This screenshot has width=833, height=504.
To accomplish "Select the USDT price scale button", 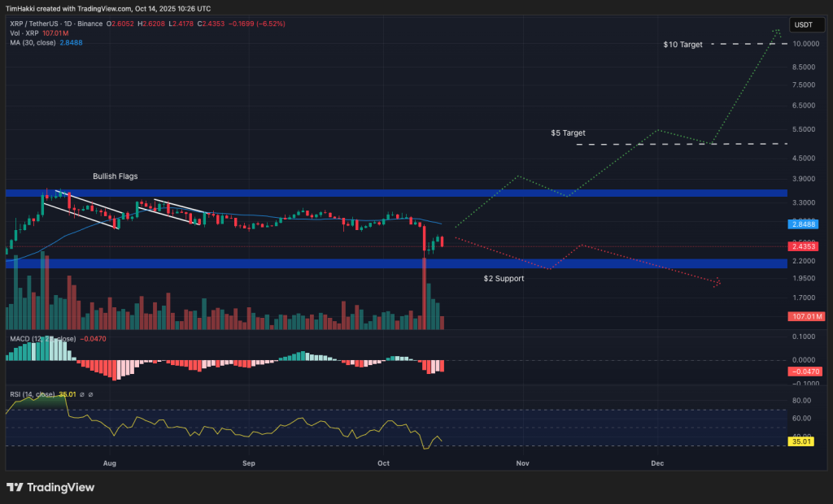I will coord(806,25).
